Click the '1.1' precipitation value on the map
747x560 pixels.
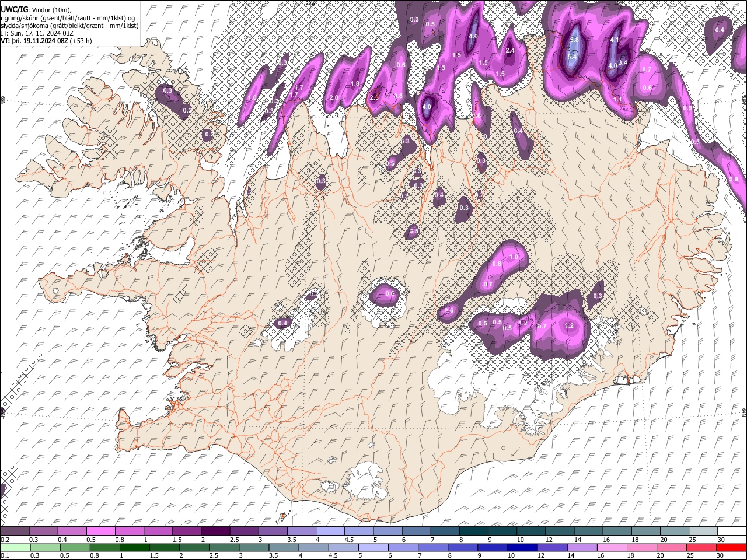[617, 100]
